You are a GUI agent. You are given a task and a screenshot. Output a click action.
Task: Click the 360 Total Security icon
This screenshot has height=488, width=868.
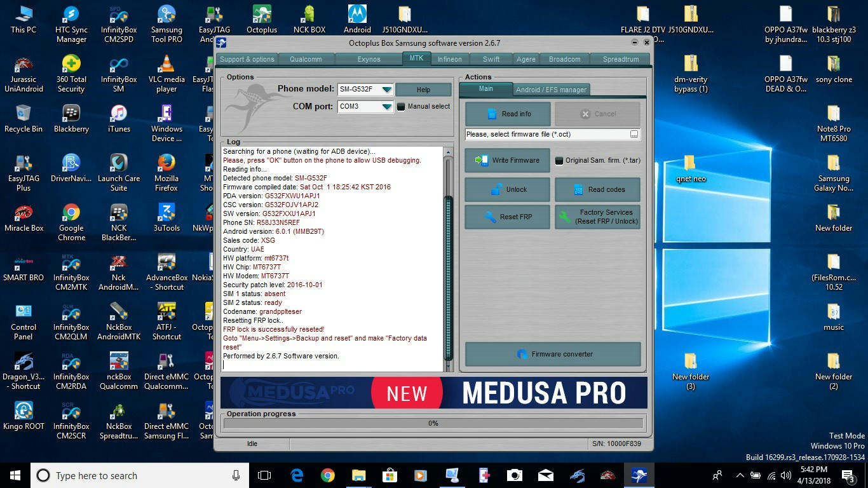[71, 74]
